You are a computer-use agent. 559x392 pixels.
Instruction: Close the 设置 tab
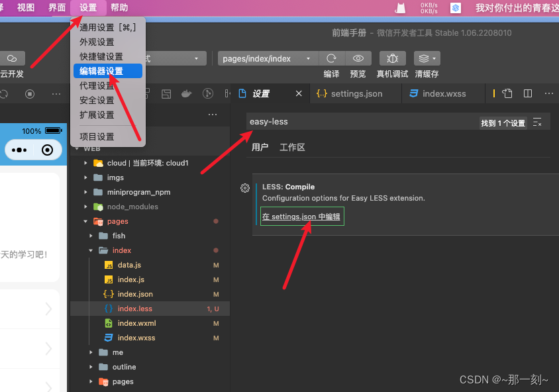299,93
